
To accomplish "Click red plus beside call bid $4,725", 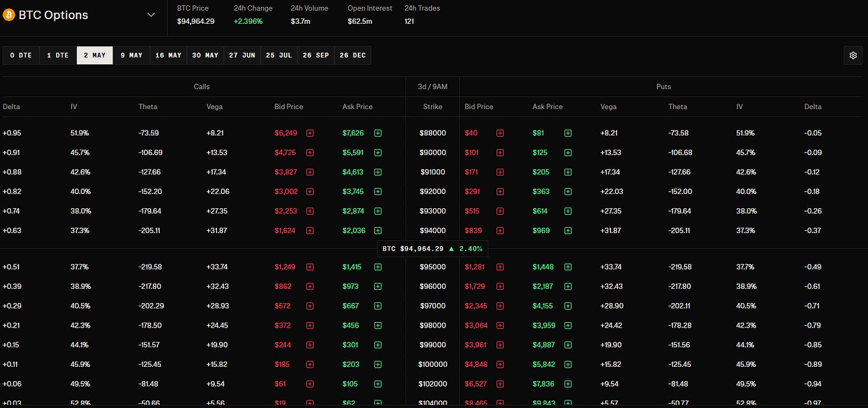I will click(310, 153).
